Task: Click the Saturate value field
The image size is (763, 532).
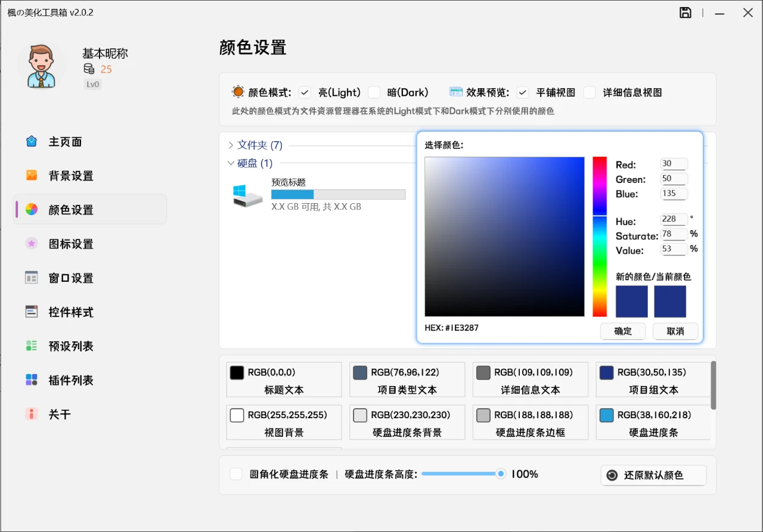Action: click(x=674, y=234)
